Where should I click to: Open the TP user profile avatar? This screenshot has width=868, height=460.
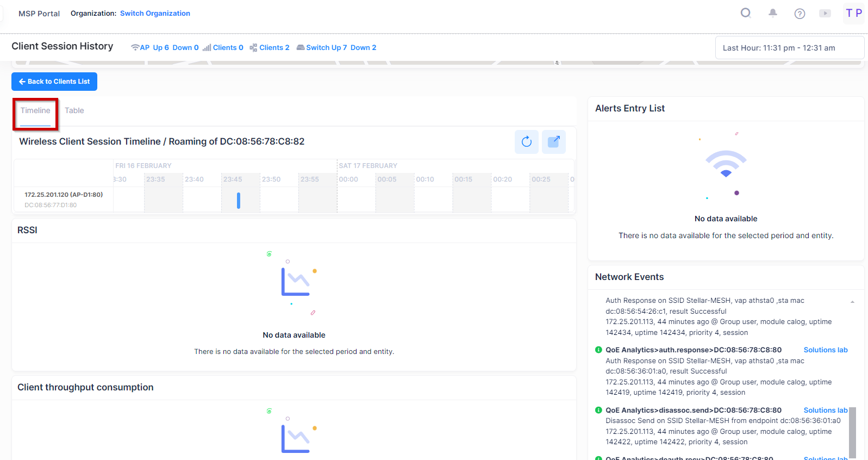point(854,13)
